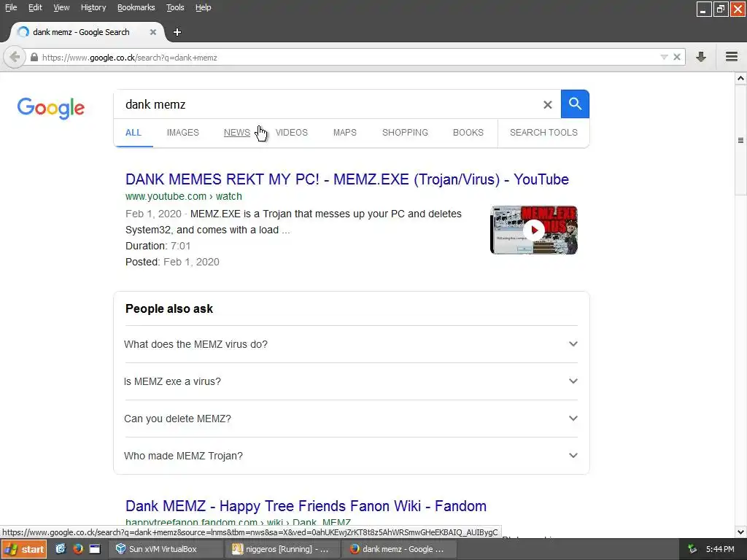Image resolution: width=747 pixels, height=560 pixels.
Task: Click the scrollbar up arrow
Action: [741, 78]
